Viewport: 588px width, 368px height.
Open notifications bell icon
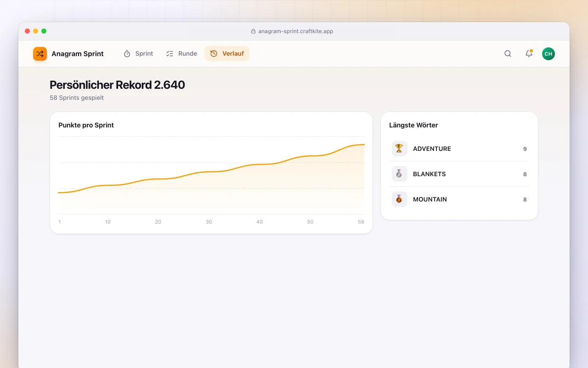tap(529, 54)
